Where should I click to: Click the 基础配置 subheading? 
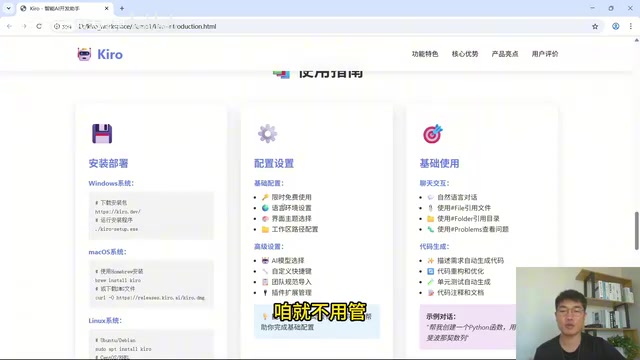tap(269, 183)
